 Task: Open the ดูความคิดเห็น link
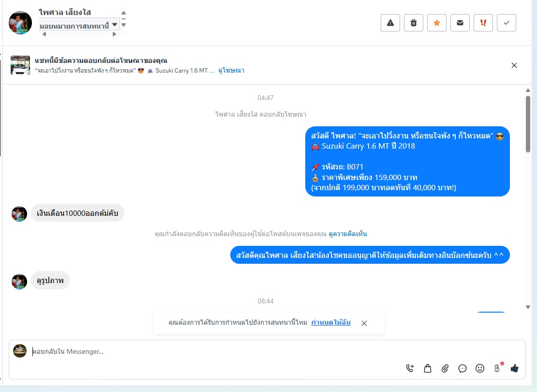348,234
